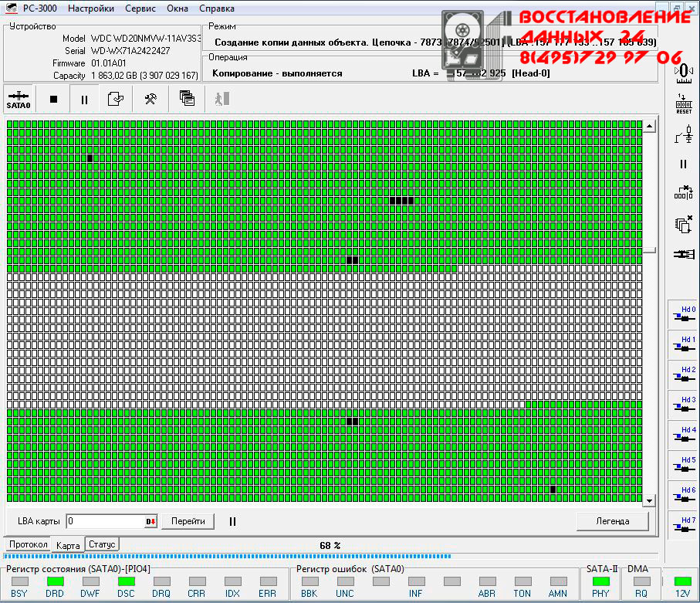Toggle head Hd 0 in the right panel
700x603 pixels.
tap(683, 314)
